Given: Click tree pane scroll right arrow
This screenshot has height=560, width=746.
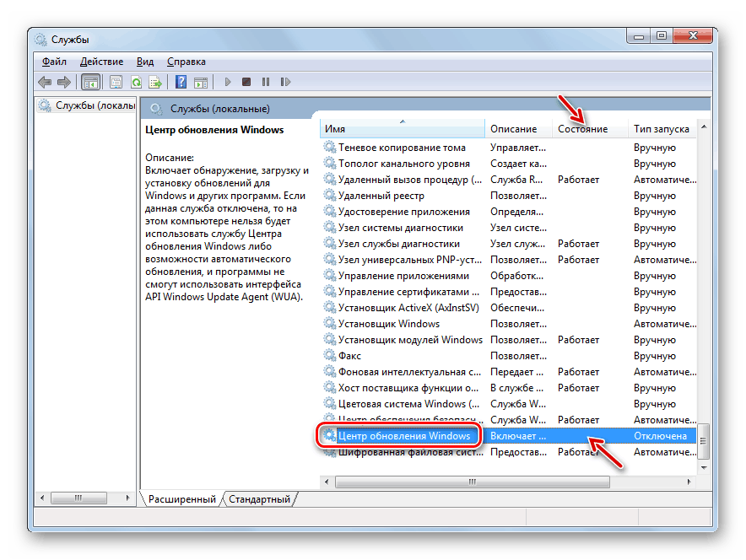Looking at the screenshot, I should click(x=127, y=498).
